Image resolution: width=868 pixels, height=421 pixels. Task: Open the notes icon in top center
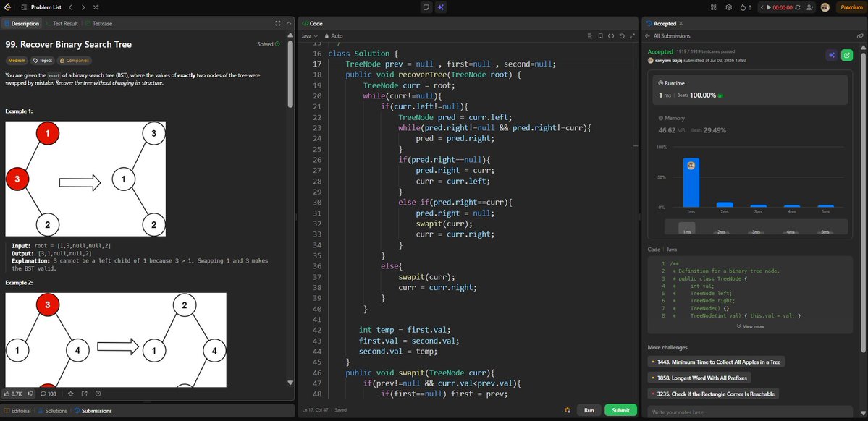click(426, 7)
